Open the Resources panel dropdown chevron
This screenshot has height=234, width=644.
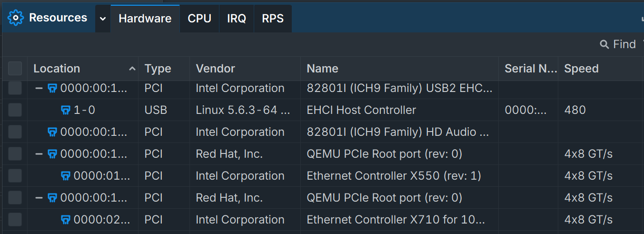point(103,19)
